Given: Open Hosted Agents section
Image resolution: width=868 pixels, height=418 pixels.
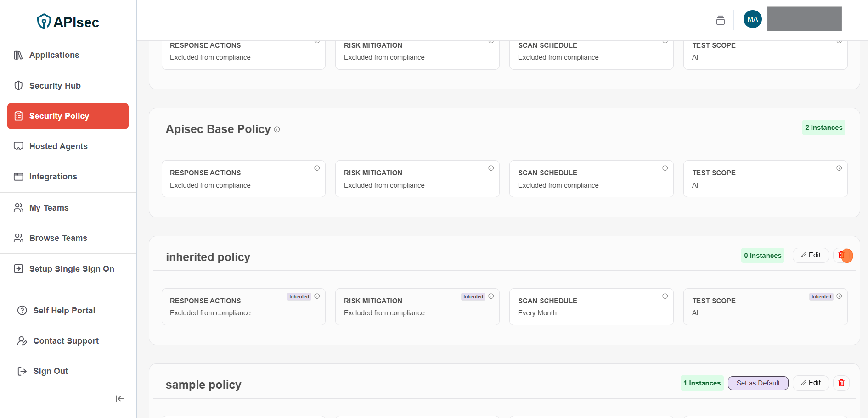Looking at the screenshot, I should (x=58, y=146).
